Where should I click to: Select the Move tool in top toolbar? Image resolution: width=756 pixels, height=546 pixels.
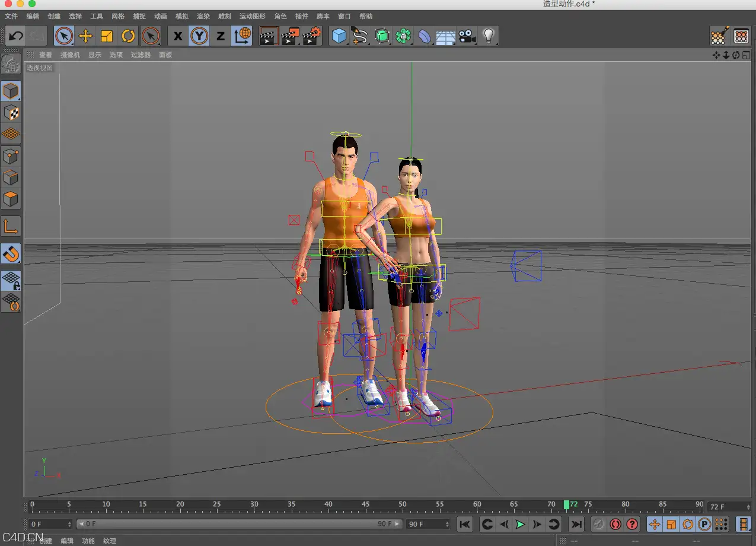click(x=85, y=36)
